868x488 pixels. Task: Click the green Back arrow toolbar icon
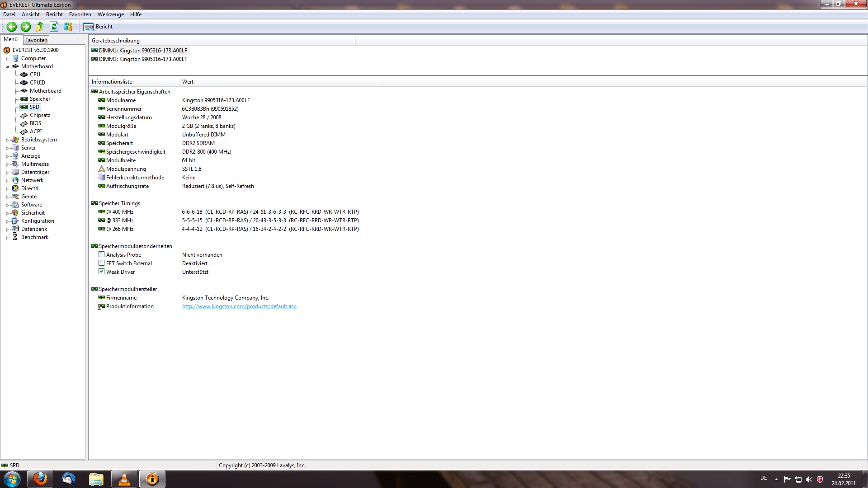[x=12, y=27]
